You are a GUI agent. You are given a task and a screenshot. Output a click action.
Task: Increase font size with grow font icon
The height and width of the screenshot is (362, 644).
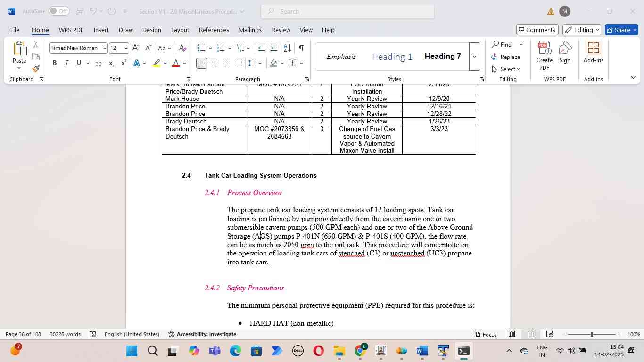coord(136,48)
